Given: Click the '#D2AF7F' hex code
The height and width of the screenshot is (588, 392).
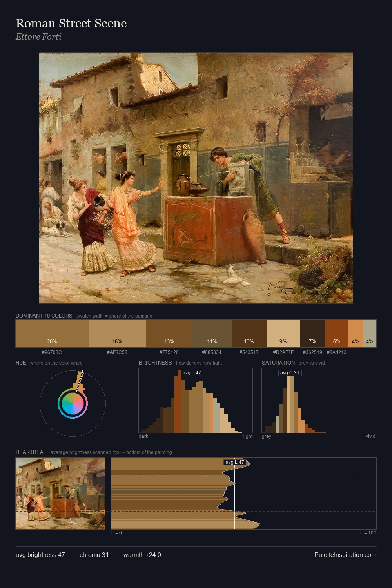Looking at the screenshot, I should click(283, 352).
